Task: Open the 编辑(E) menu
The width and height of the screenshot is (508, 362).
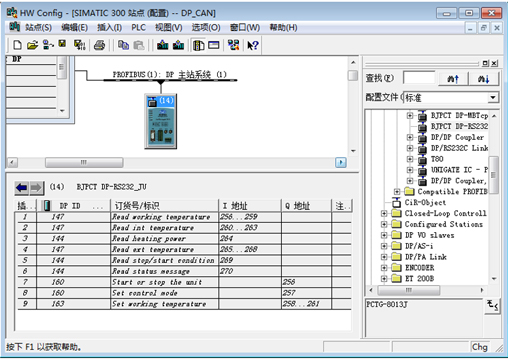Action: click(x=74, y=27)
